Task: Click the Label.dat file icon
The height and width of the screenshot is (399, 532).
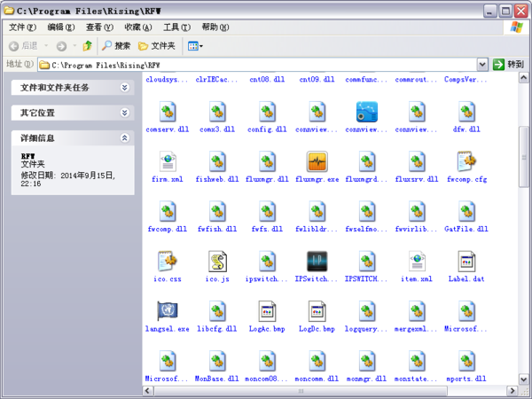Action: [x=466, y=262]
